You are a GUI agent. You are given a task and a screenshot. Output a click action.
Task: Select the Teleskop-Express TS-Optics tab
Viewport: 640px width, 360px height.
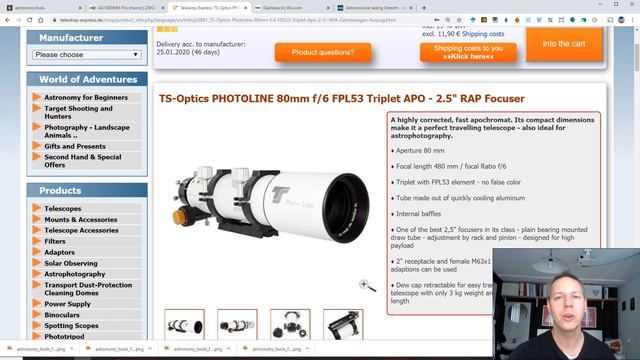coord(209,8)
